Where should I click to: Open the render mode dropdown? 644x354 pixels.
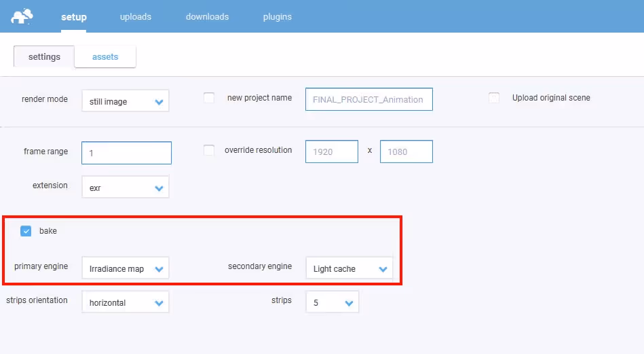126,101
